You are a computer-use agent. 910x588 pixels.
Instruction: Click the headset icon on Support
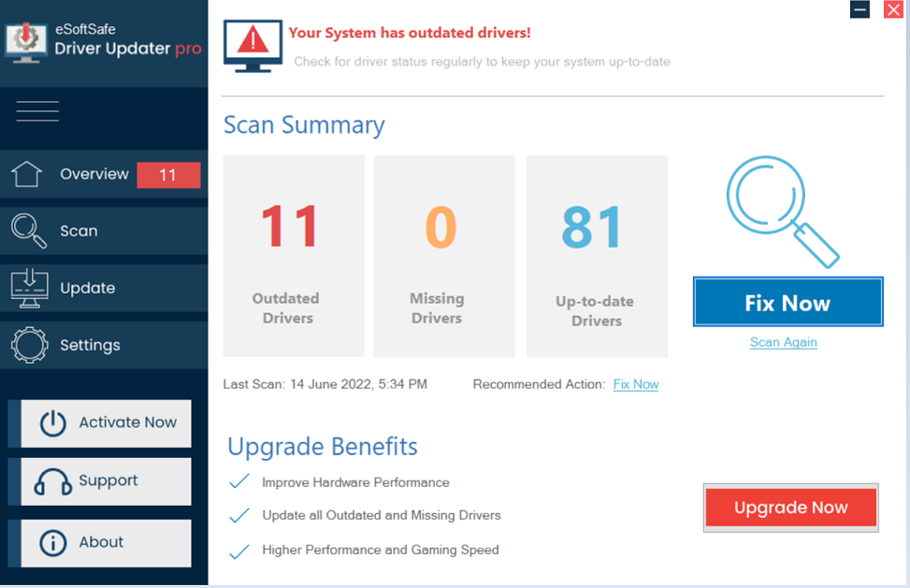coord(52,481)
